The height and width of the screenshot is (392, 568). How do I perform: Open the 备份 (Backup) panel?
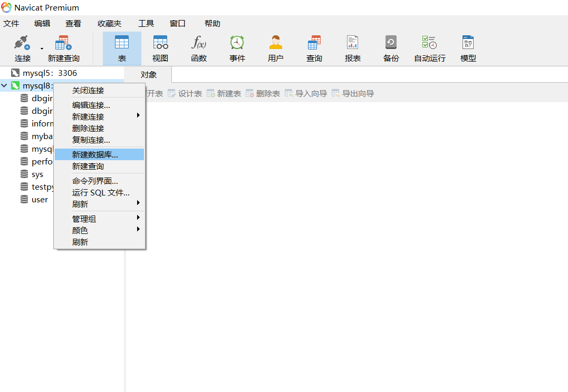click(391, 47)
